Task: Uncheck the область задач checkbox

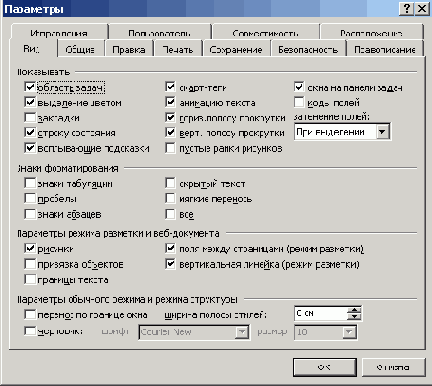Action: coord(30,87)
